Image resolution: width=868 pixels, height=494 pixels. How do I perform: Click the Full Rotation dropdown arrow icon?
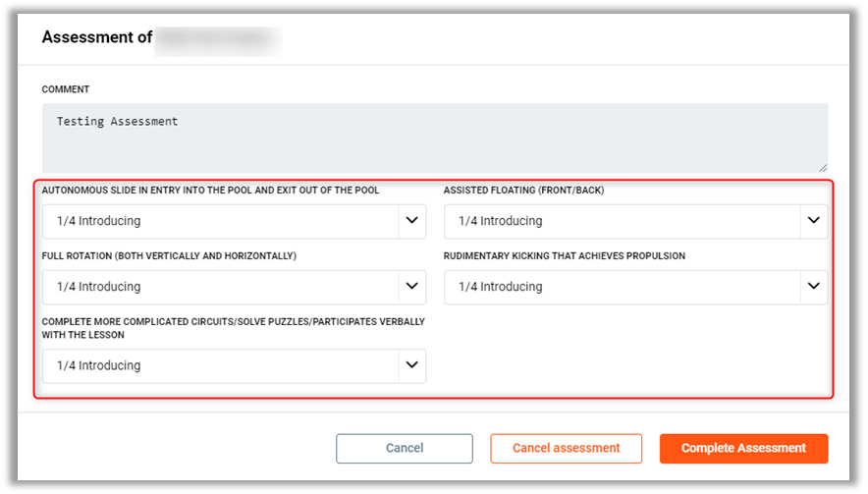411,287
